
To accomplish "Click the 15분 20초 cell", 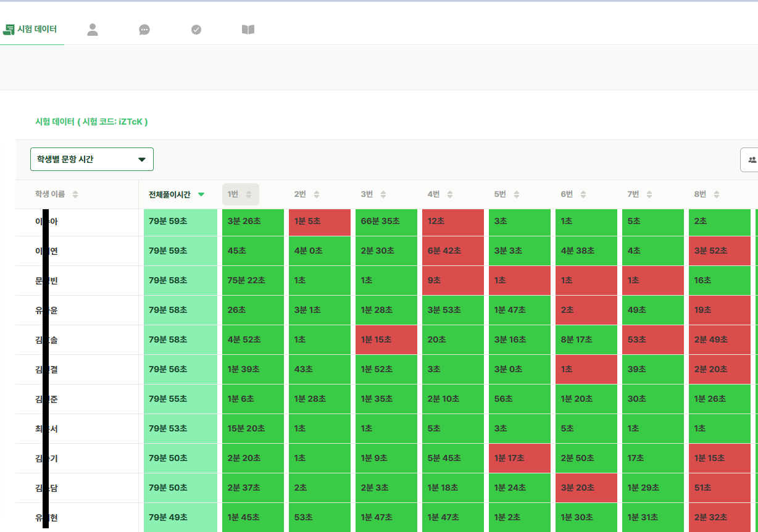I will point(253,428).
